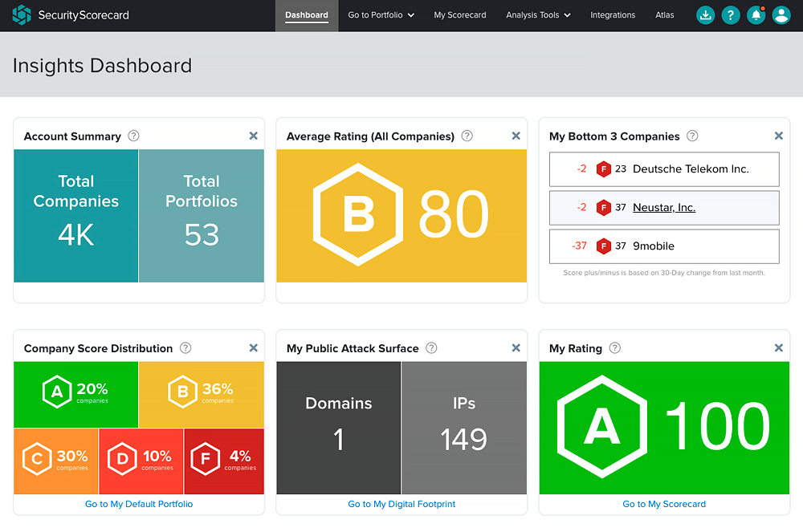Viewport: 803px width, 532px height.
Task: Open the download icon in header
Action: [x=705, y=15]
